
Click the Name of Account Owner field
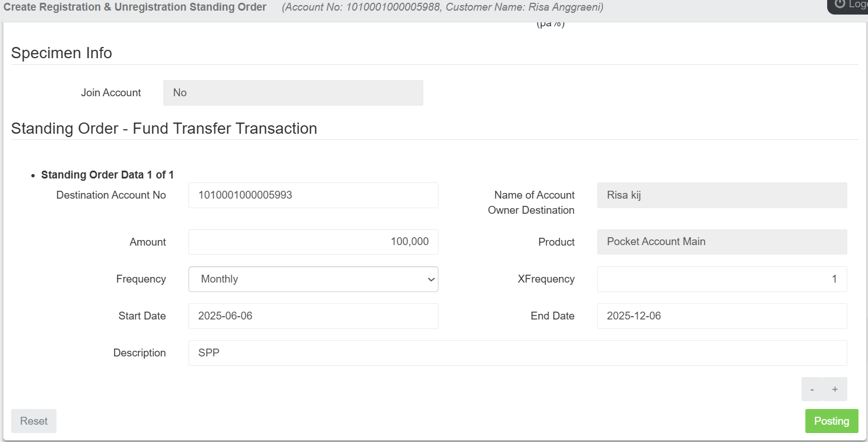click(721, 195)
